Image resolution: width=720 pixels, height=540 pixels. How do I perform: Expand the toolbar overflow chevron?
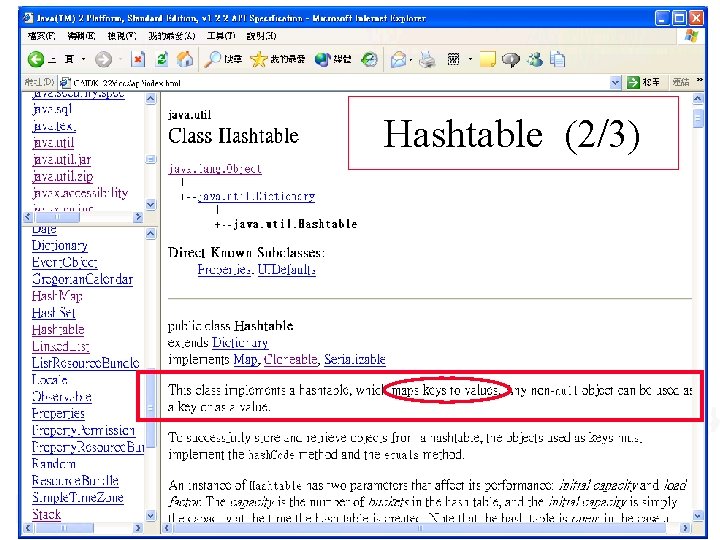pos(699,80)
